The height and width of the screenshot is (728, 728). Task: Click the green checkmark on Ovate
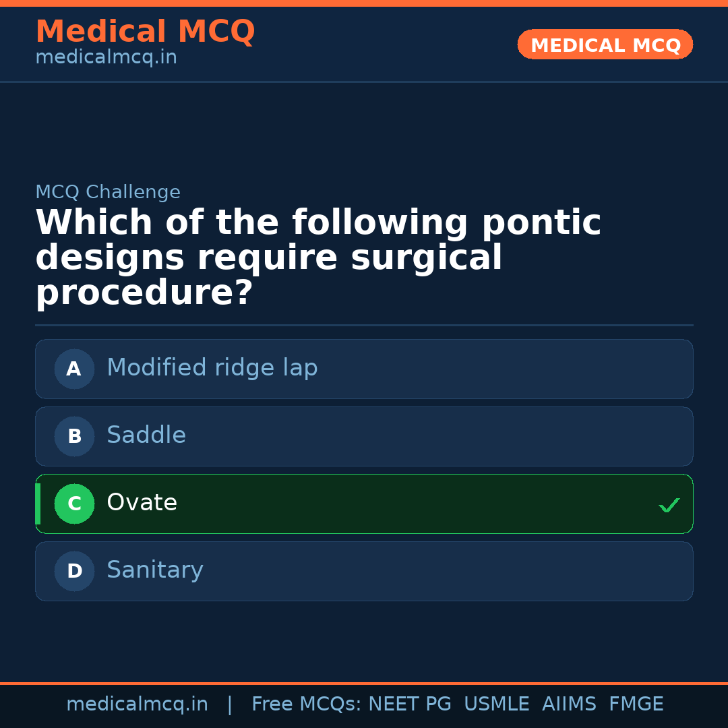pos(669,505)
